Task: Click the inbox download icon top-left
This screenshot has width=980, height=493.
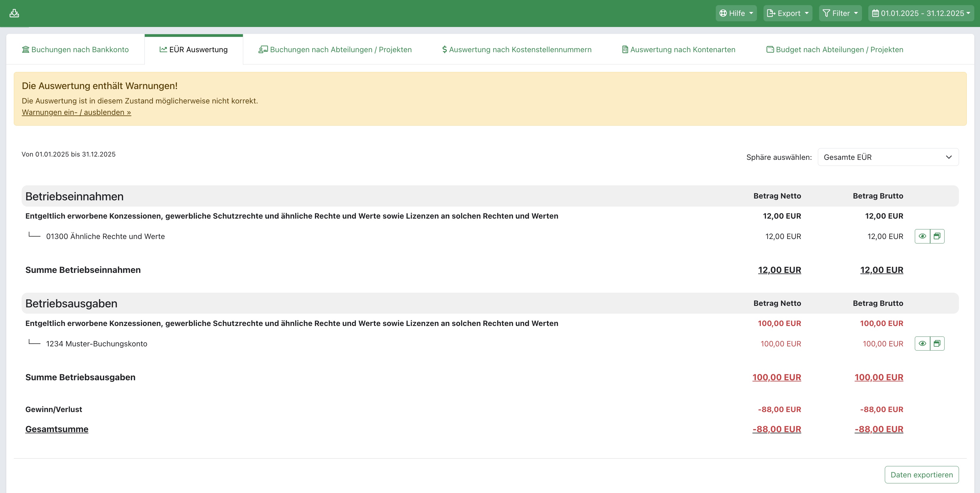Action: point(14,13)
